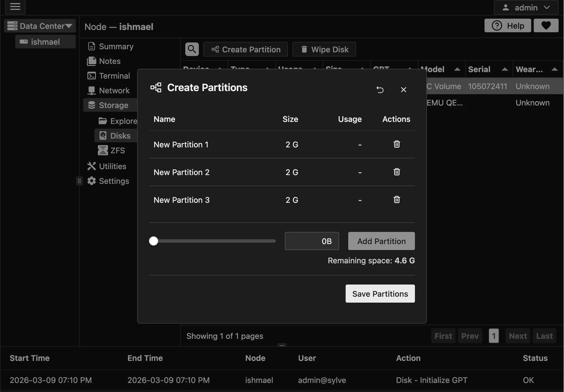Sort by the Model column arrow
The image size is (564, 392).
[x=458, y=69]
